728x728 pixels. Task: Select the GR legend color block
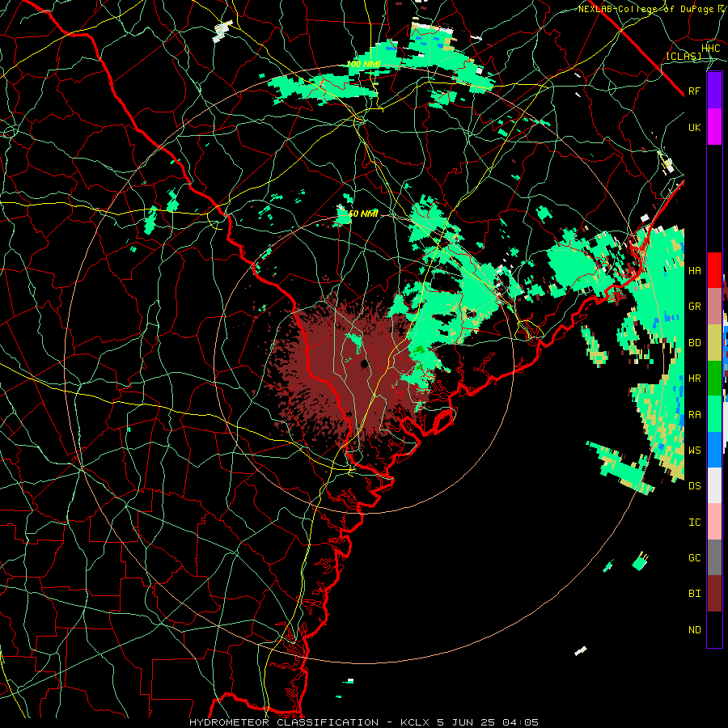714,307
